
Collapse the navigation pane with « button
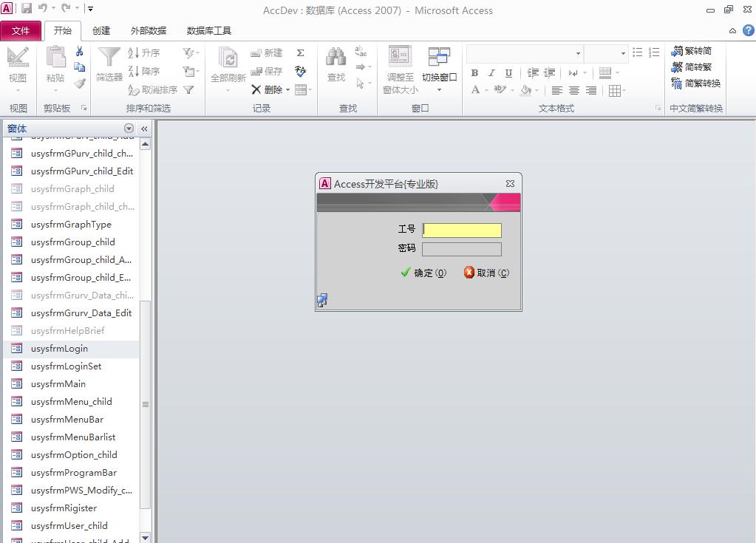144,129
